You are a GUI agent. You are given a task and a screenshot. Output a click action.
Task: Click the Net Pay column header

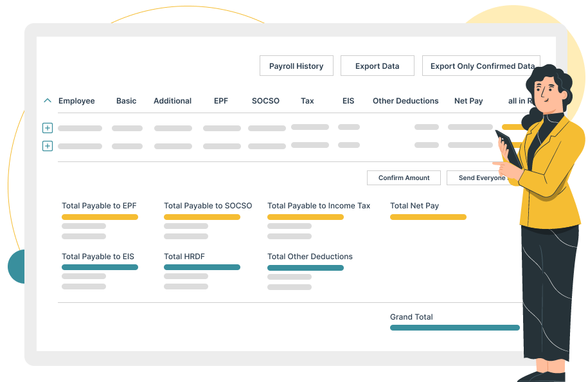[x=468, y=101]
